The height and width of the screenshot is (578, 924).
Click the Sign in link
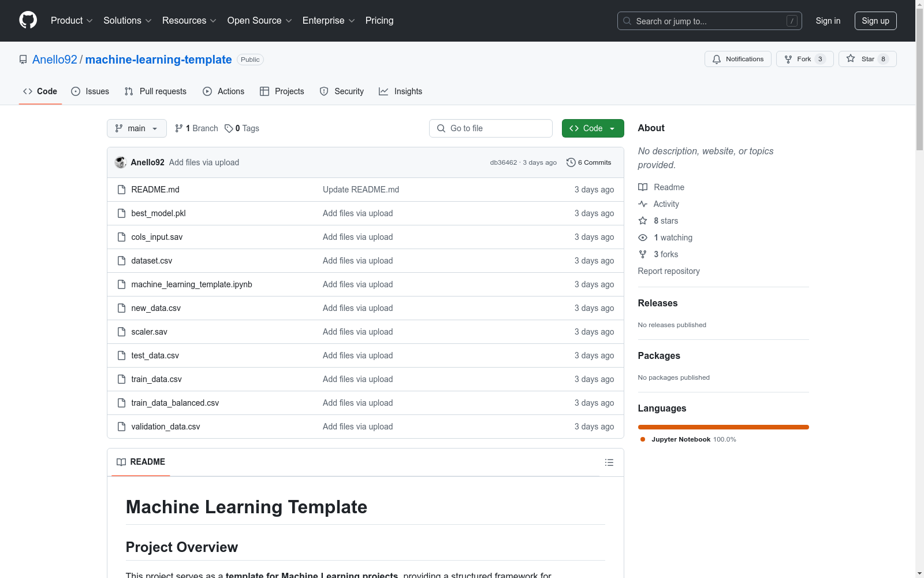pos(828,21)
